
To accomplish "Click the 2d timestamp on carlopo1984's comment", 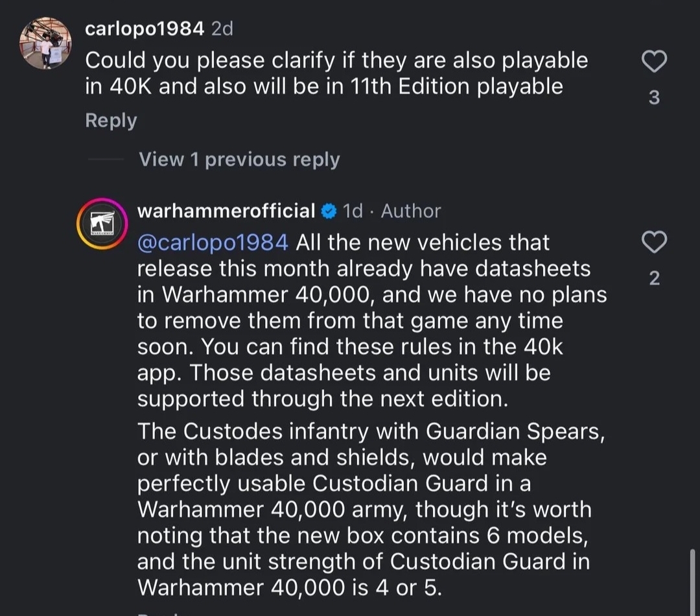I will click(222, 29).
